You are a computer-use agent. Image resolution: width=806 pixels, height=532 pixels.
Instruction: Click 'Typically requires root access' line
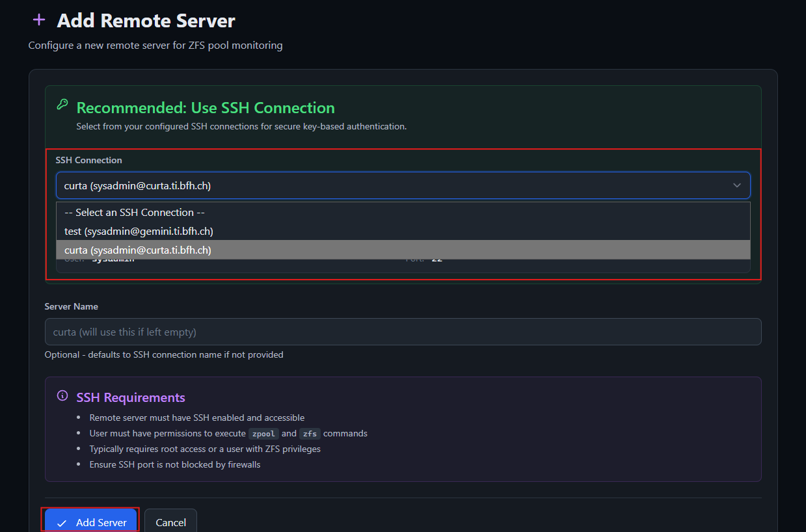pos(205,449)
